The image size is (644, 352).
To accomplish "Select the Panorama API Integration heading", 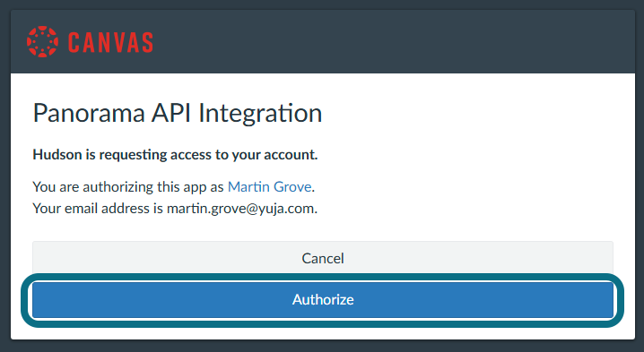I will pyautogui.click(x=178, y=113).
